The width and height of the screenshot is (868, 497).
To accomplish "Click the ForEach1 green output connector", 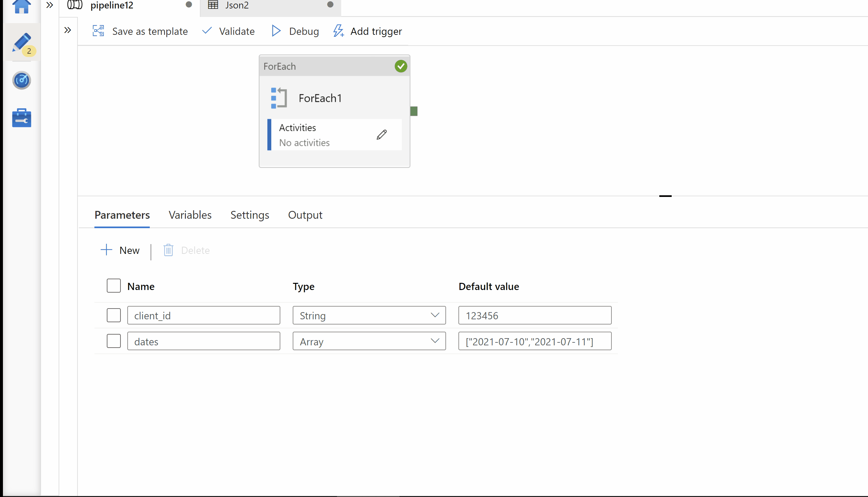I will tap(414, 111).
